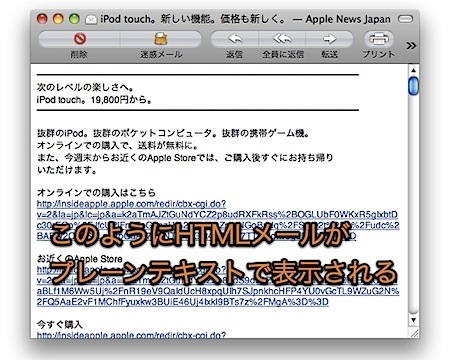
Task: Click the toolbar toggle pill button
Action: click(x=406, y=19)
